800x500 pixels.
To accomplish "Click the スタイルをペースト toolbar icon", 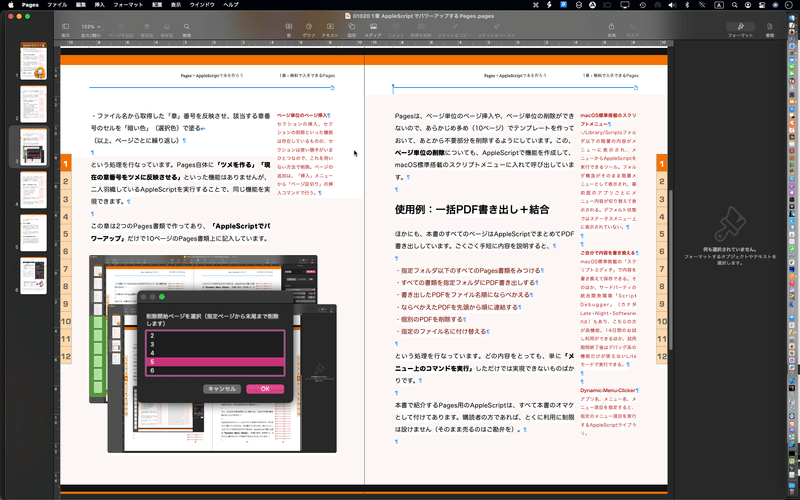I will [496, 27].
